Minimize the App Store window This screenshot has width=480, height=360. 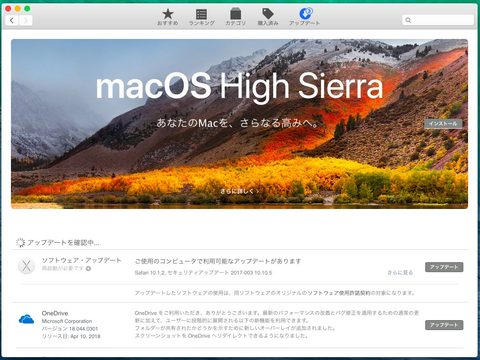(18, 9)
